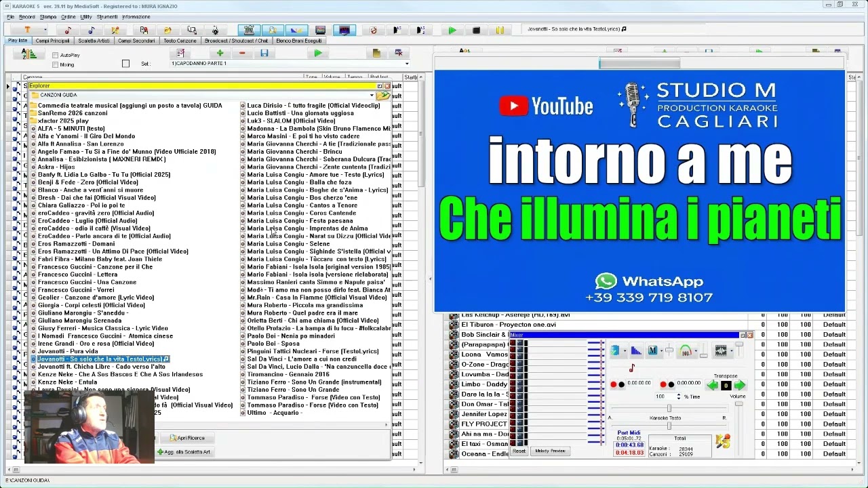The width and height of the screenshot is (868, 488).
Task: Open the Informazione menu
Action: (136, 17)
